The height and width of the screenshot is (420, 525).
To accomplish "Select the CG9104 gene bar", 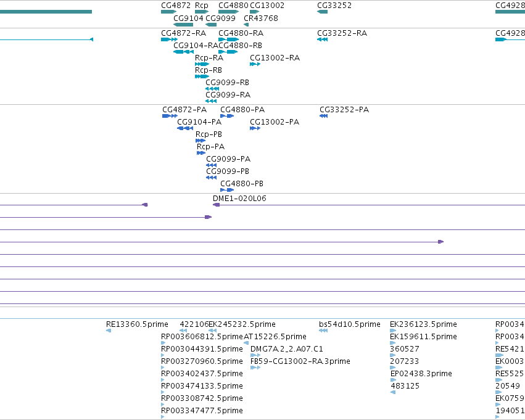I will (183, 25).
